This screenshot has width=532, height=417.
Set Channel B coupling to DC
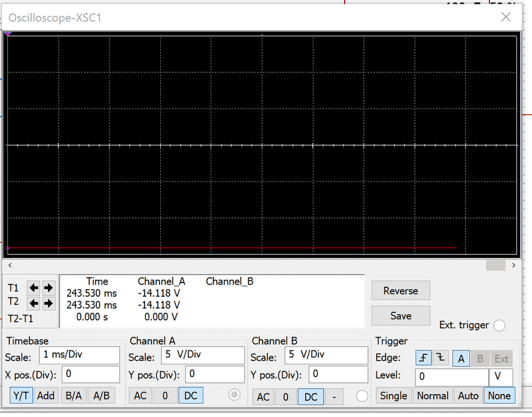(x=311, y=397)
